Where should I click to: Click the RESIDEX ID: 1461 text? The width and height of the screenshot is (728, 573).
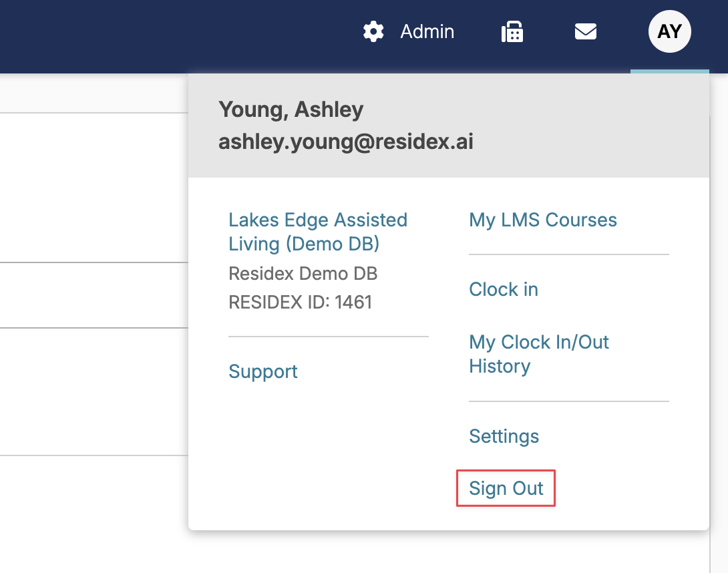click(300, 303)
